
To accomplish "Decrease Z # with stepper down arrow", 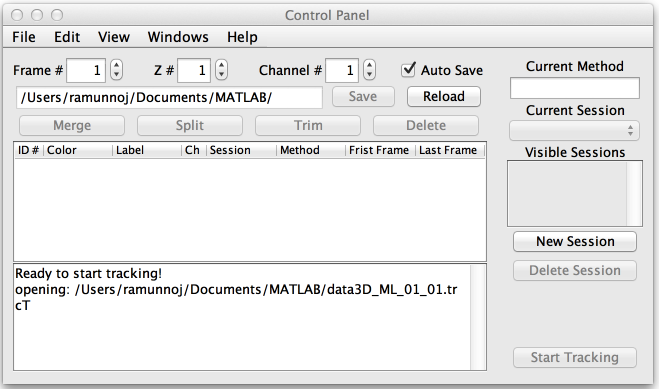I will tap(221, 75).
